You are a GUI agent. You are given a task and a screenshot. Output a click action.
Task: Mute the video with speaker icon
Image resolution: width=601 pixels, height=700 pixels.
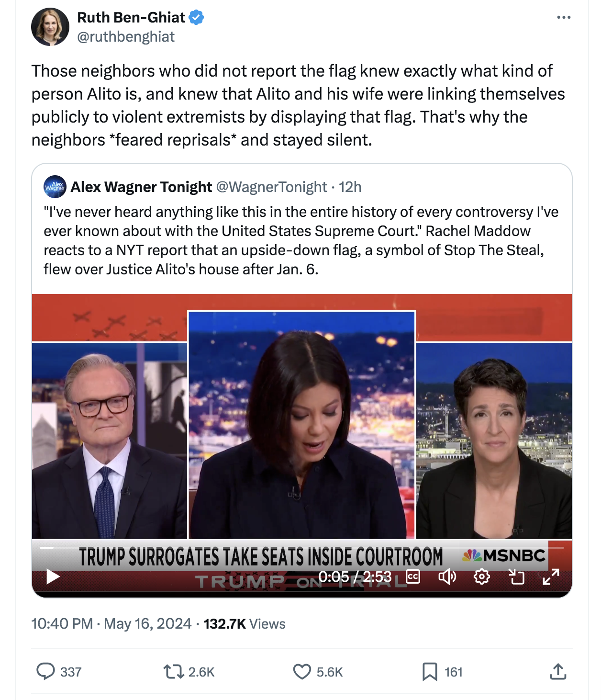tap(447, 577)
